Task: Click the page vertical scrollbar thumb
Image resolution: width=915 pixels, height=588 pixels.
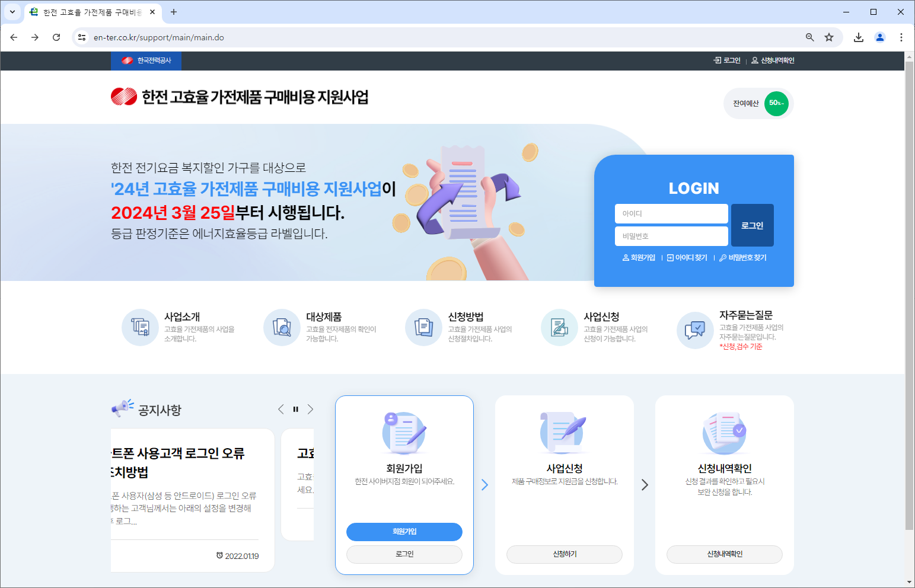Action: point(910,295)
